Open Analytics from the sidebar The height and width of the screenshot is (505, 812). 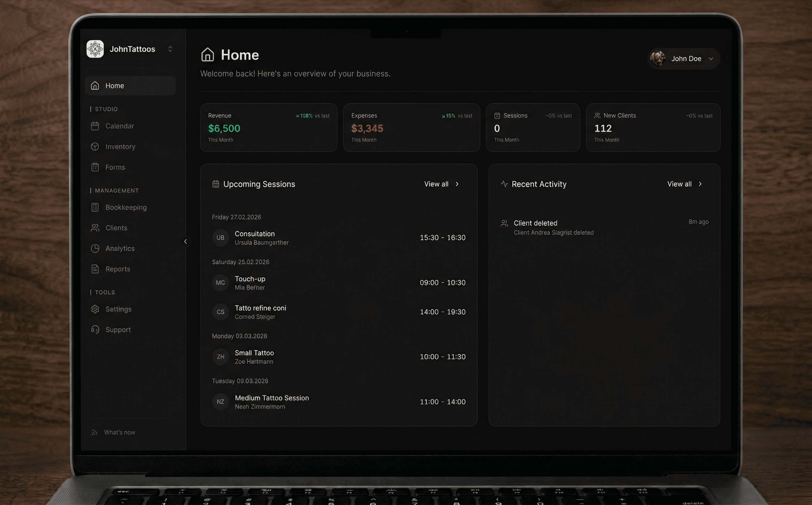pyautogui.click(x=119, y=248)
